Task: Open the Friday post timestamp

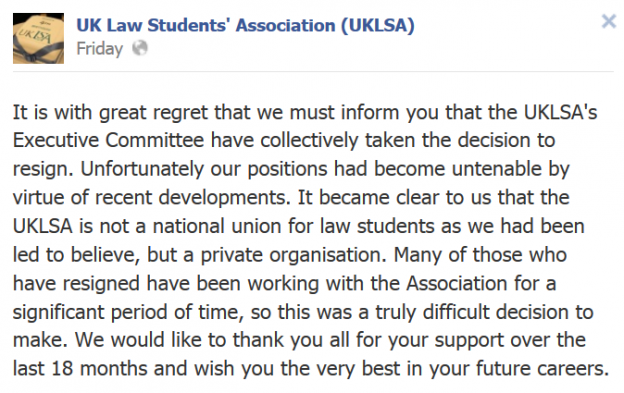Action: coord(99,49)
